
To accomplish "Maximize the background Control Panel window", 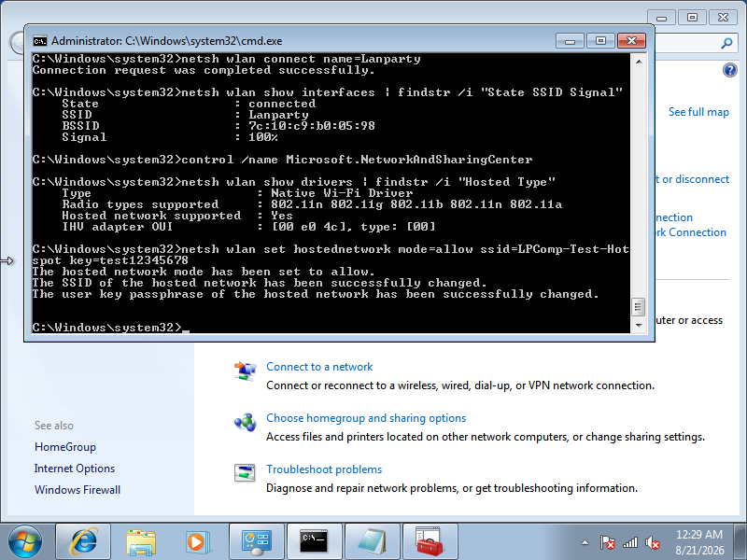I will (692, 18).
